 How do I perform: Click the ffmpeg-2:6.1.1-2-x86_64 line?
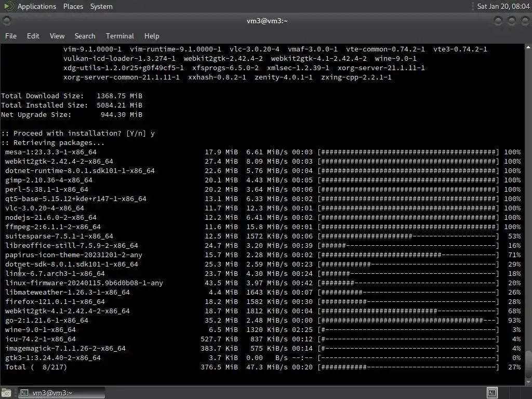(x=263, y=227)
